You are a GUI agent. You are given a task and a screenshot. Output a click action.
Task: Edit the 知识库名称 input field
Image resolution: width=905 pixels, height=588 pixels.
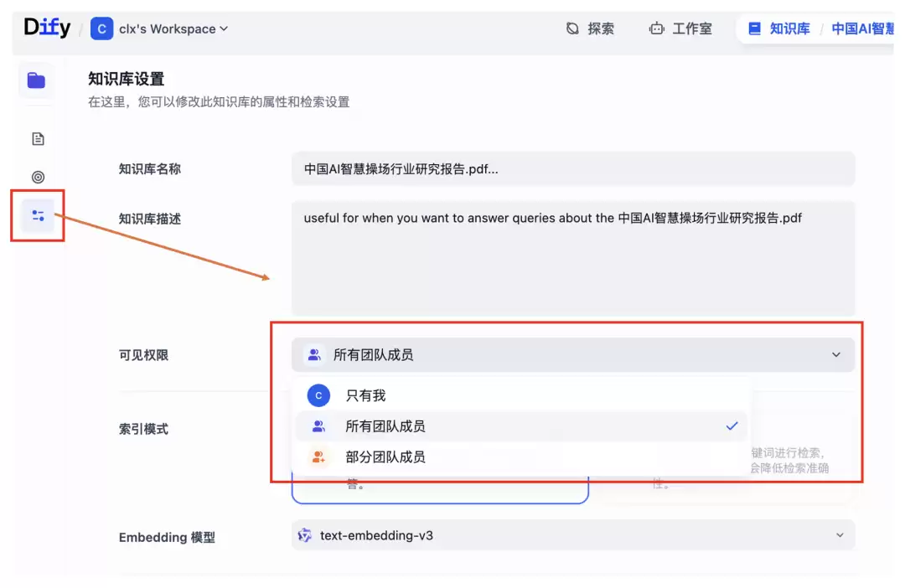[x=573, y=169]
